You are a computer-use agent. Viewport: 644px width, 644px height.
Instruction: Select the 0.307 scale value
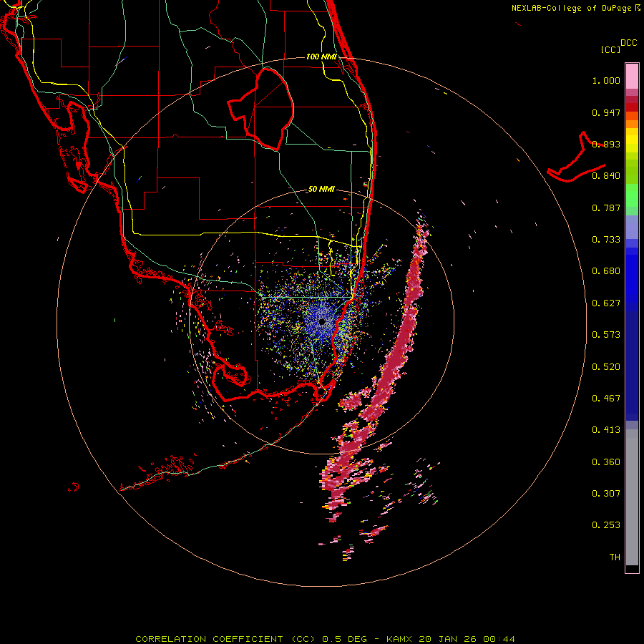(606, 494)
